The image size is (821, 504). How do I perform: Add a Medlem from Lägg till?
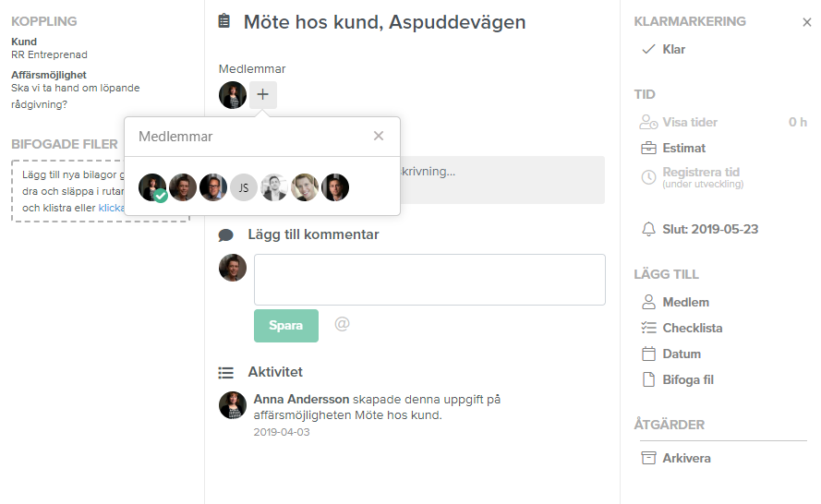point(685,302)
